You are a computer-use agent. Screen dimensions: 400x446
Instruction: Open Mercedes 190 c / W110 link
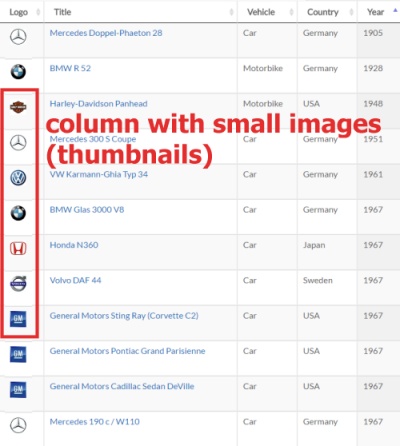click(94, 422)
